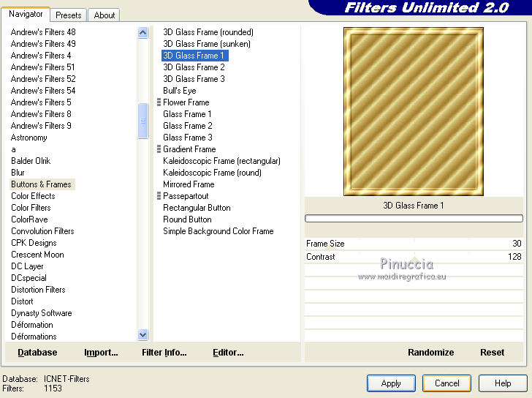Randomize the filter parameters

point(430,353)
